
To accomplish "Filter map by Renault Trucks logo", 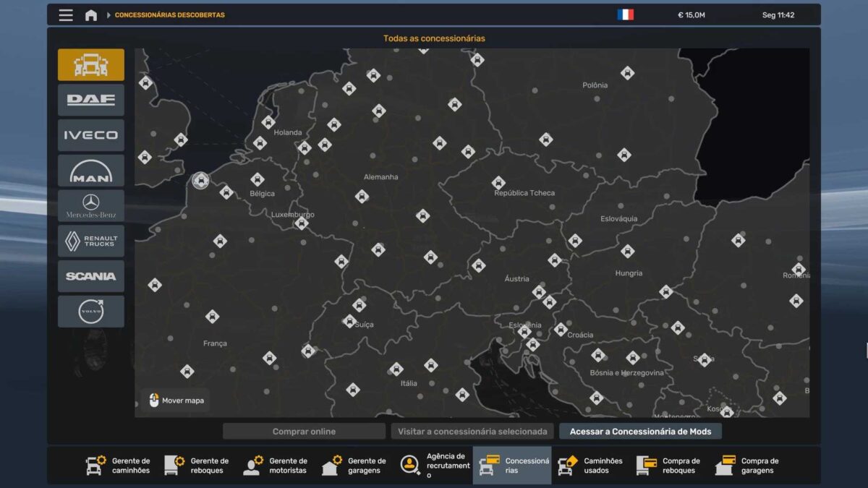I will [91, 241].
